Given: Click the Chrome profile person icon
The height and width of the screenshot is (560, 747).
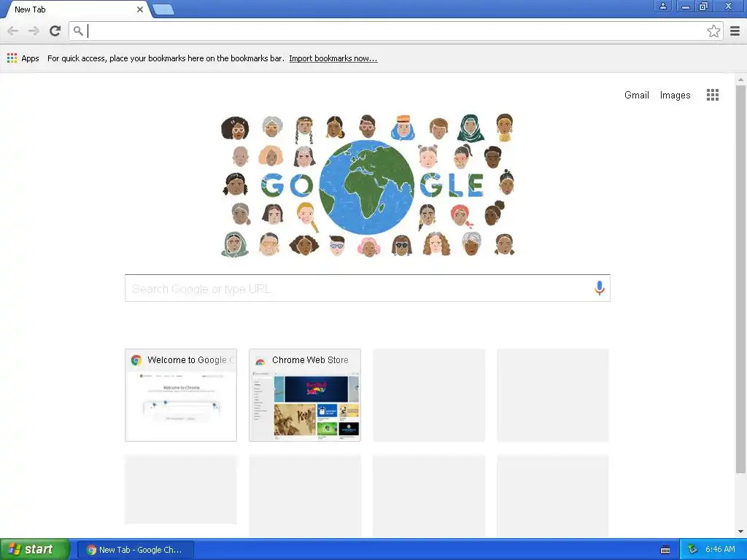Looking at the screenshot, I should [662, 6].
